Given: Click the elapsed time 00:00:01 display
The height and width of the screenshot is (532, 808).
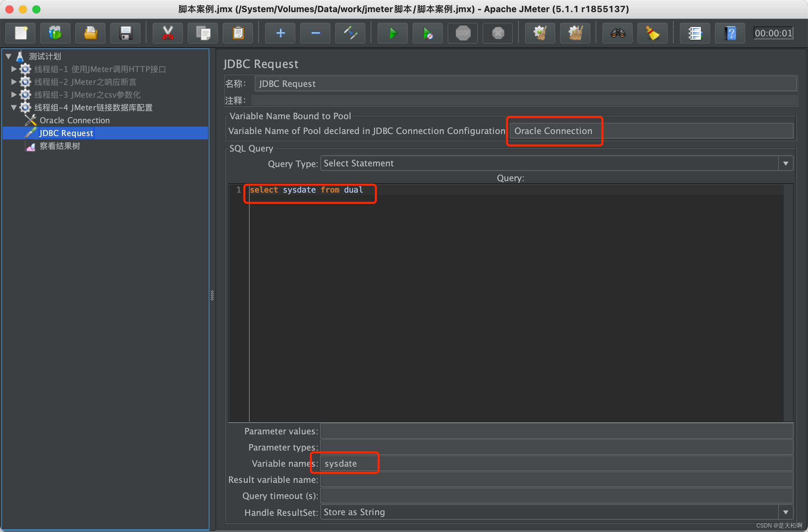Looking at the screenshot, I should (773, 33).
